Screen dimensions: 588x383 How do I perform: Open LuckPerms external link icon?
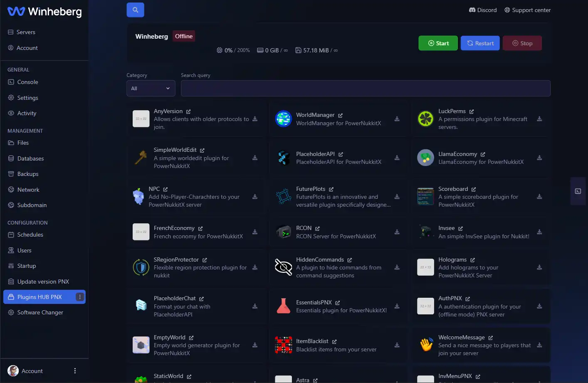click(x=472, y=111)
